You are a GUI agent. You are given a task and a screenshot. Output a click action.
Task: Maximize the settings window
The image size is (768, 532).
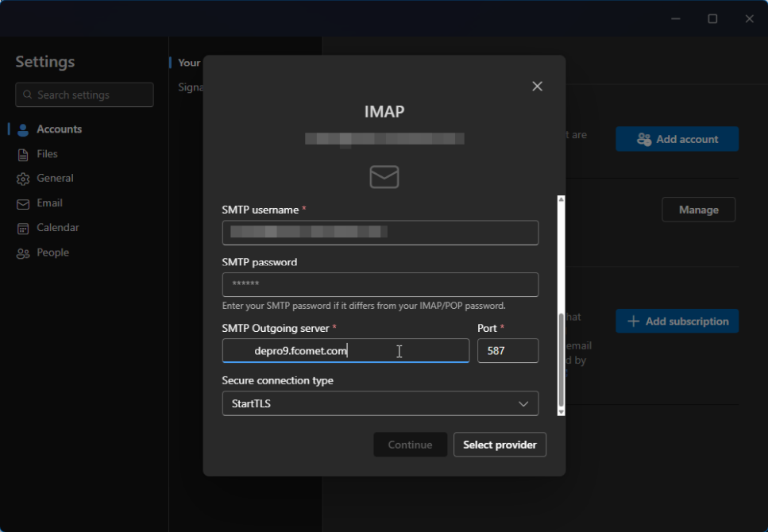pos(712,18)
